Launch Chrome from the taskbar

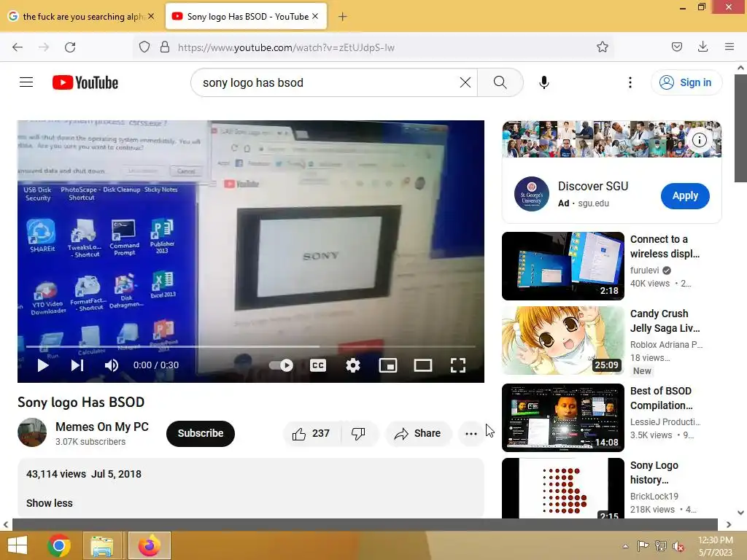tap(58, 545)
